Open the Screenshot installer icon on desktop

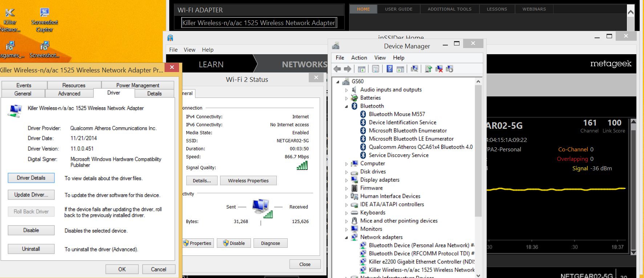(44, 49)
